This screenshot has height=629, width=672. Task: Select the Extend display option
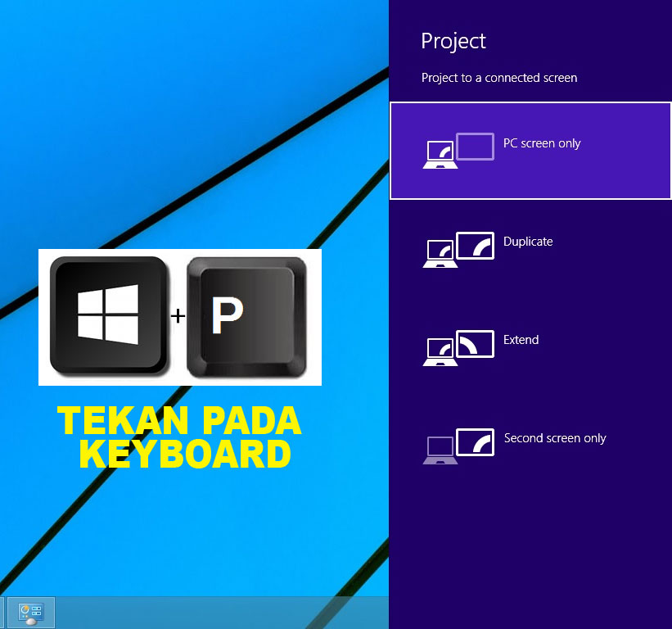tap(530, 348)
